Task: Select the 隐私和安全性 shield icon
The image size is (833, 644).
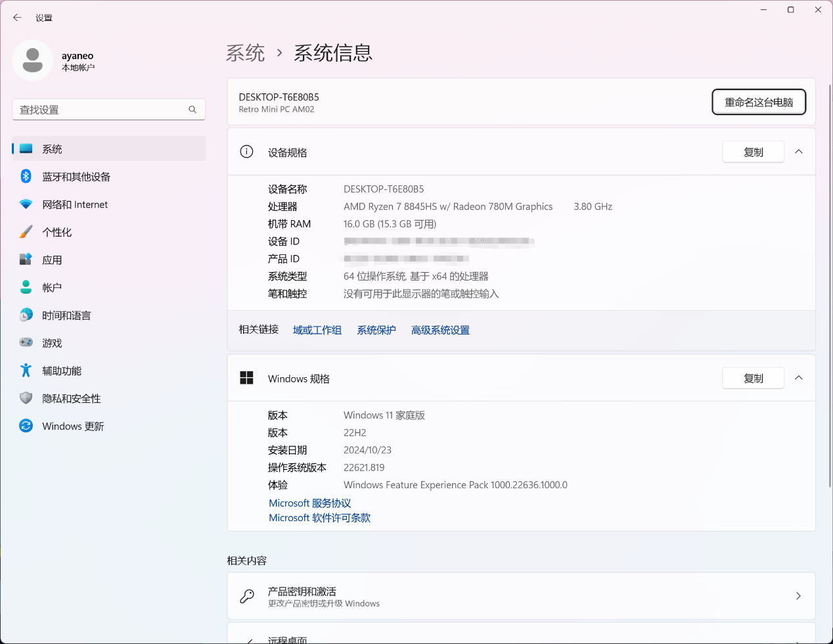Action: point(26,398)
